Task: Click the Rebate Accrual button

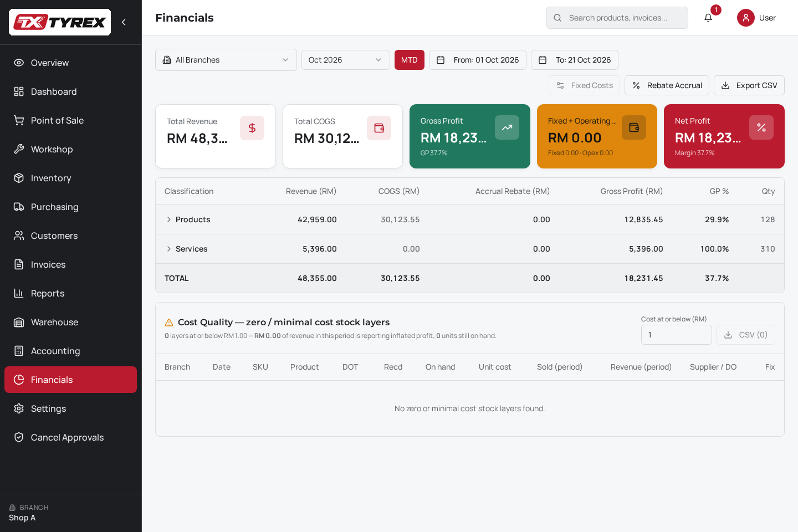Action: pyautogui.click(x=667, y=85)
